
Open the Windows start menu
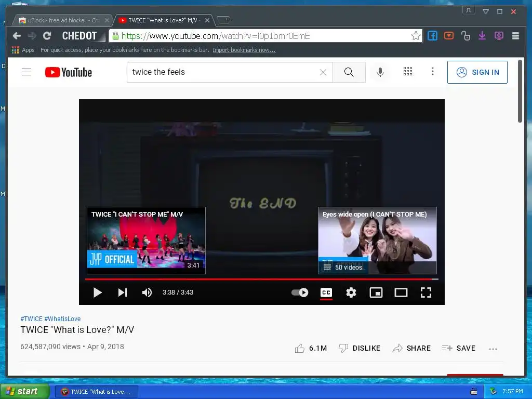pyautogui.click(x=24, y=392)
